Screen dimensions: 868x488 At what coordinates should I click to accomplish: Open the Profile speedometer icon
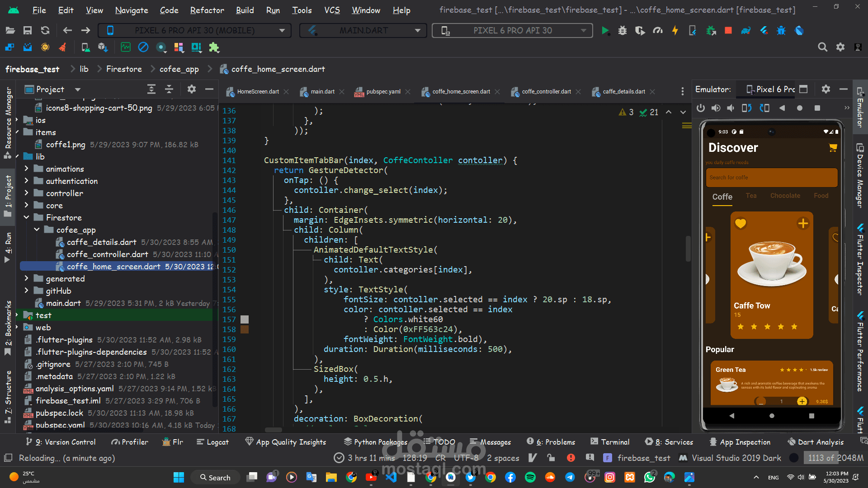(x=658, y=31)
